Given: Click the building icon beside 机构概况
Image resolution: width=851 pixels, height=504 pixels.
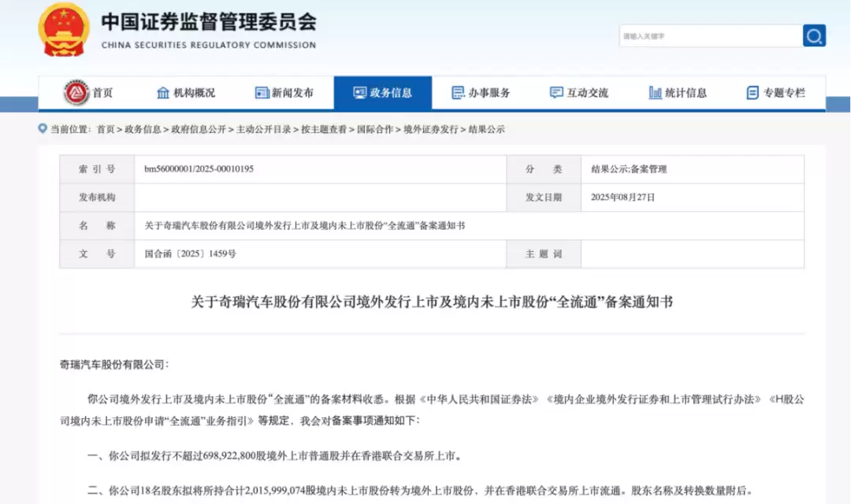Looking at the screenshot, I should click(x=163, y=93).
